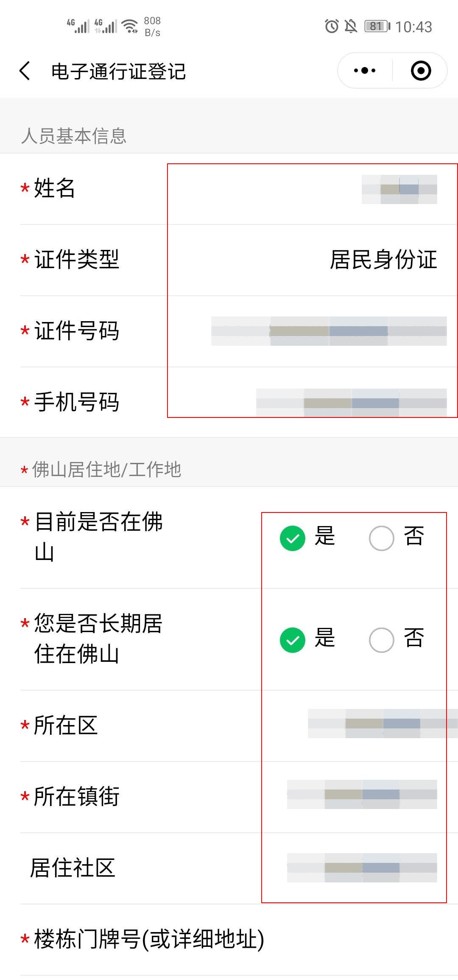Tap the muted notification bell icon
The width and height of the screenshot is (458, 980).
click(x=351, y=26)
